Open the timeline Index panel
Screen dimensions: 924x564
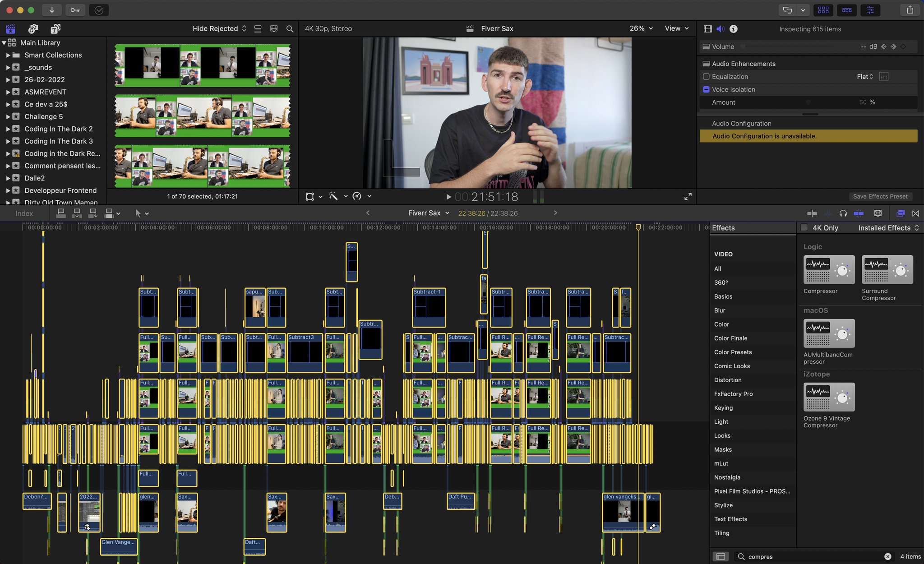coord(24,213)
